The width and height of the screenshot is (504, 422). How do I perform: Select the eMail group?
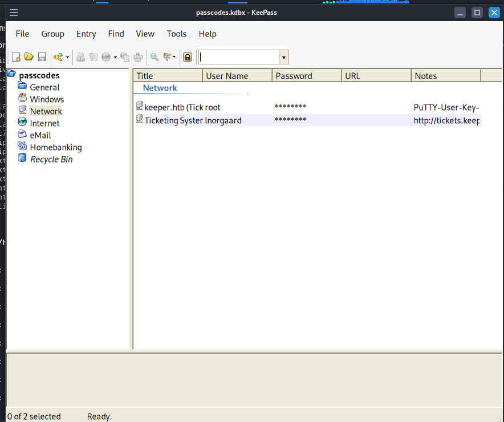coord(40,135)
